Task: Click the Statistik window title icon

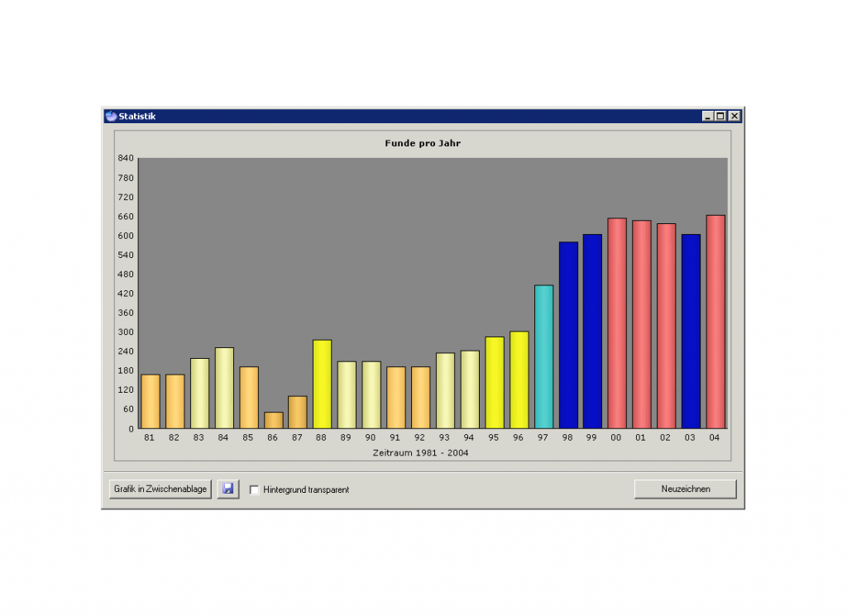Action: coord(112,116)
